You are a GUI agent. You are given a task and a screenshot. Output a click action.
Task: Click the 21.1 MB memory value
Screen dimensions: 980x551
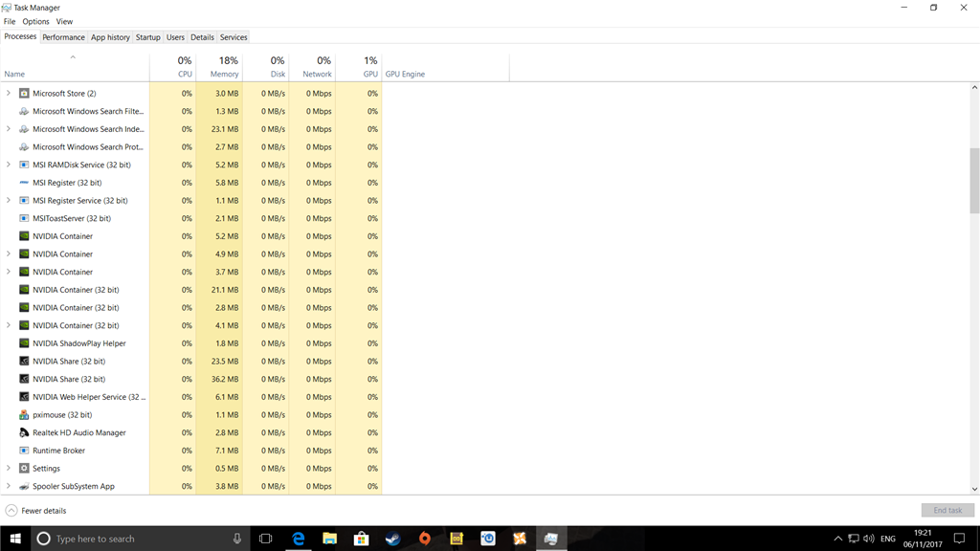(x=225, y=290)
